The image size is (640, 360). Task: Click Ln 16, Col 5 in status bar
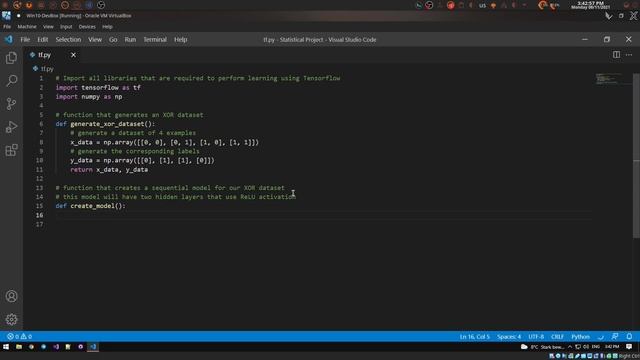(474, 337)
